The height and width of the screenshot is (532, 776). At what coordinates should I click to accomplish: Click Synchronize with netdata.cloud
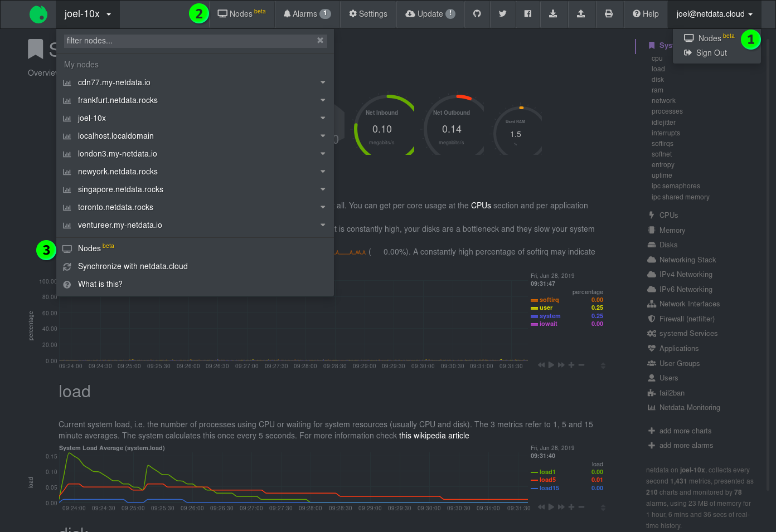click(133, 266)
